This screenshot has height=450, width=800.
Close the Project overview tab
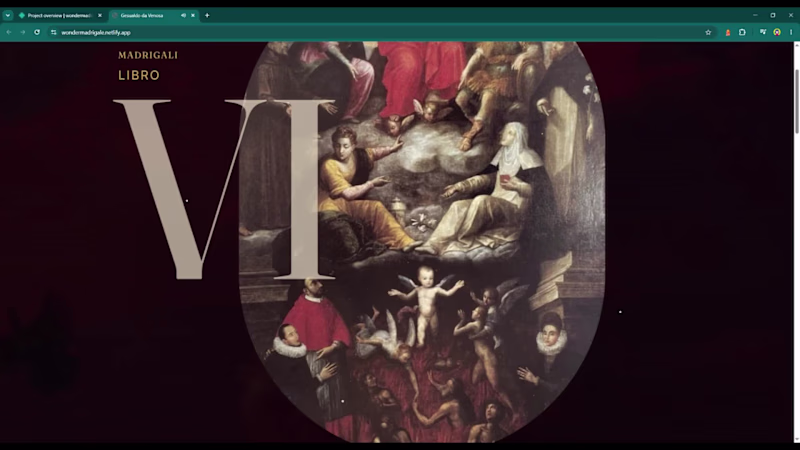click(99, 15)
